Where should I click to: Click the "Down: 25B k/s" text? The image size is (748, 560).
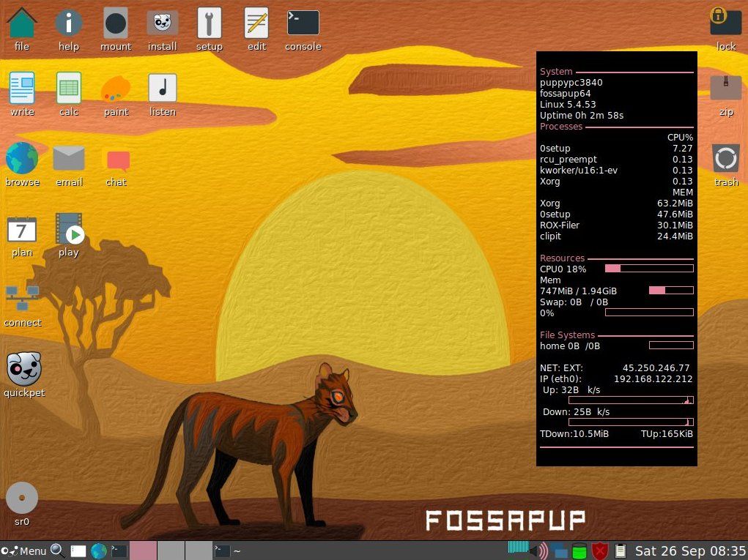coord(577,412)
